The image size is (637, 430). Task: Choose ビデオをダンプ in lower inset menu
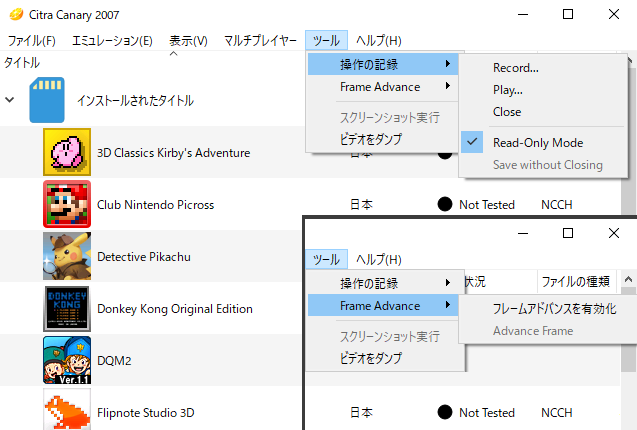pyautogui.click(x=383, y=358)
